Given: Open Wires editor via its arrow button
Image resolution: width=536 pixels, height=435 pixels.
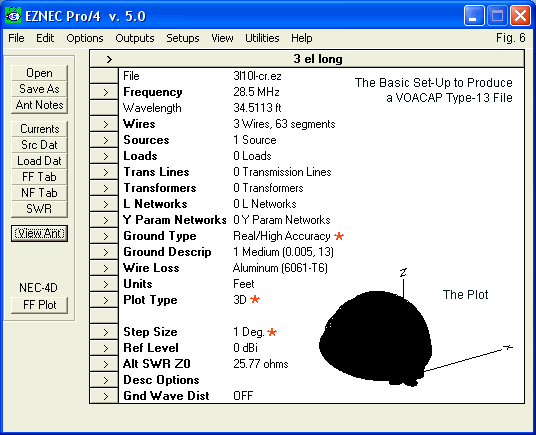Looking at the screenshot, I should coord(104,124).
